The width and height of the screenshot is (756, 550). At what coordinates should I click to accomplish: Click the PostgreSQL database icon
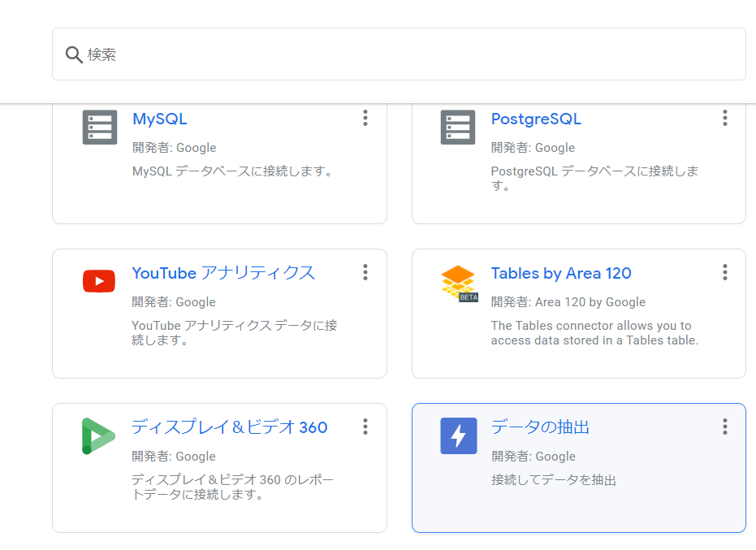[x=458, y=128]
